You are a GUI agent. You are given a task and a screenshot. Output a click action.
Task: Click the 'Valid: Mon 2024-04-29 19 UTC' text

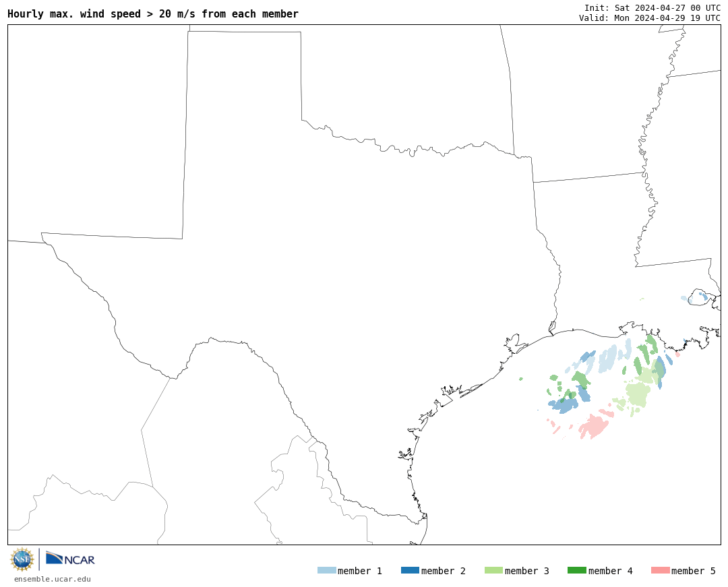[x=650, y=18]
